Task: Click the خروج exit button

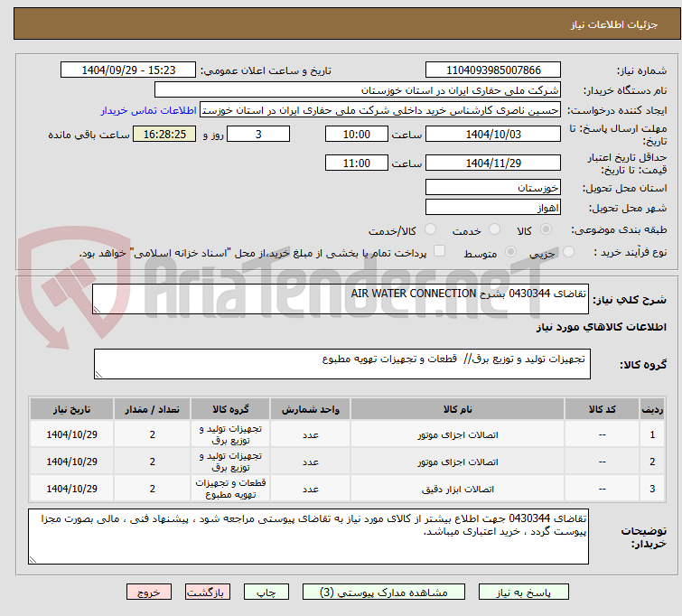Action: tap(149, 593)
